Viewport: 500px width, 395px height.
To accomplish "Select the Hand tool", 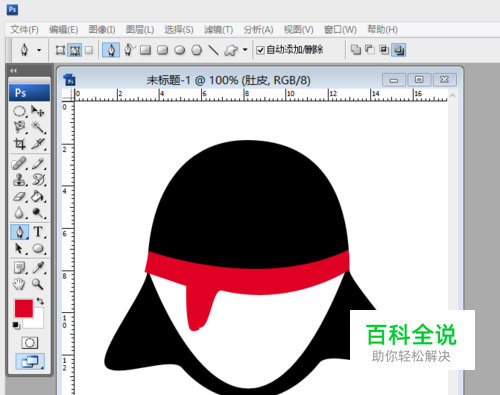I will pyautogui.click(x=19, y=284).
